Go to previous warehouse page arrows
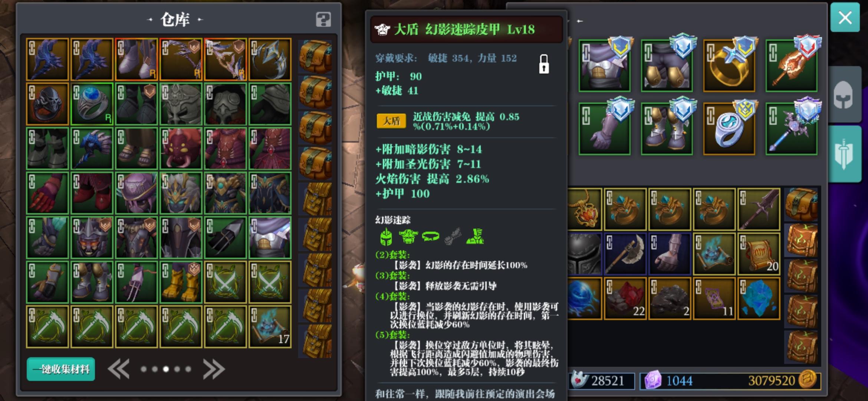Image resolution: width=868 pixels, height=401 pixels. click(x=119, y=369)
